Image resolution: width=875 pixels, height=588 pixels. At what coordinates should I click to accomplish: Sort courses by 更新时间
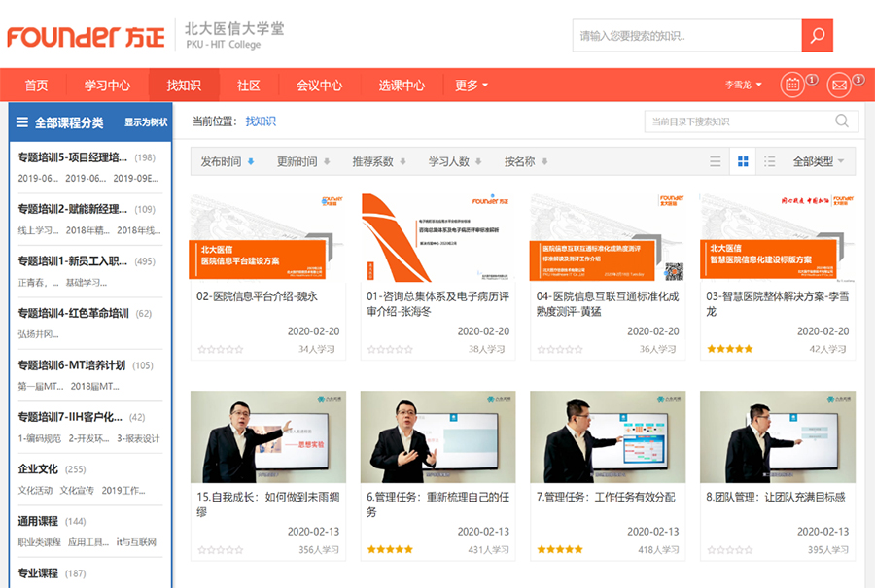pyautogui.click(x=303, y=161)
